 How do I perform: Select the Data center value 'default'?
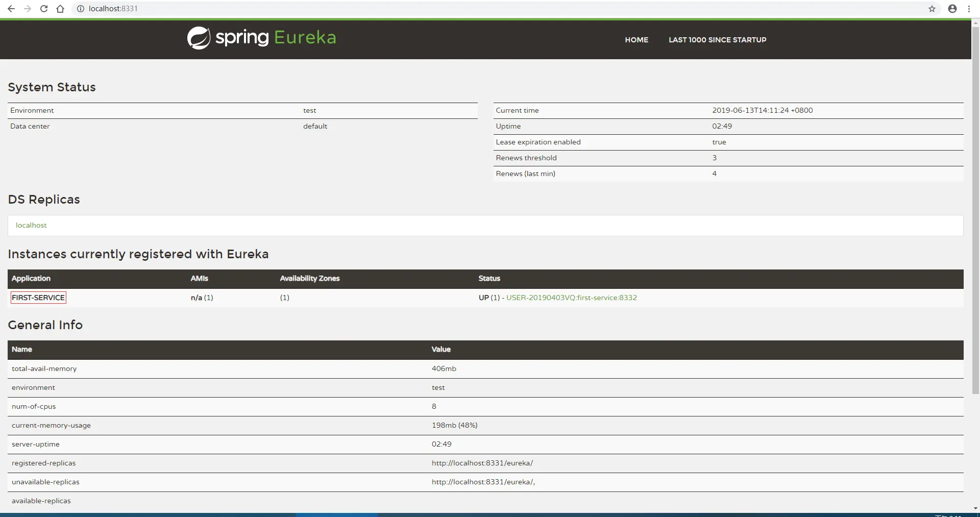[x=315, y=126]
